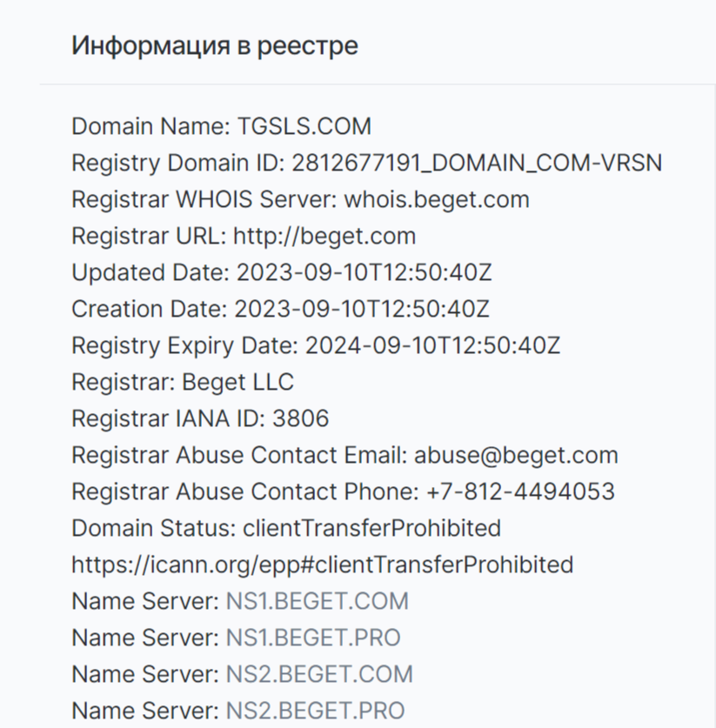This screenshot has height=728, width=716.
Task: Click the Registry Domain ID value
Action: (477, 163)
